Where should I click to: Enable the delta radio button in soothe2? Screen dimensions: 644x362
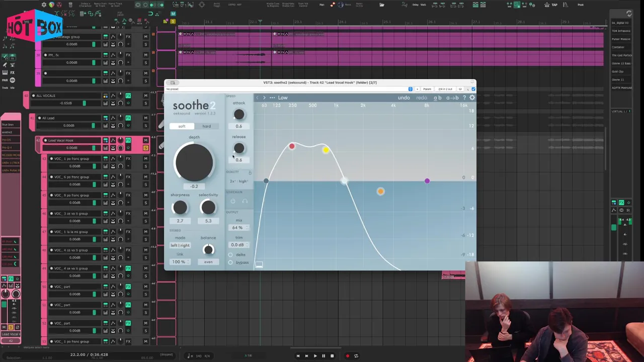coord(230,255)
